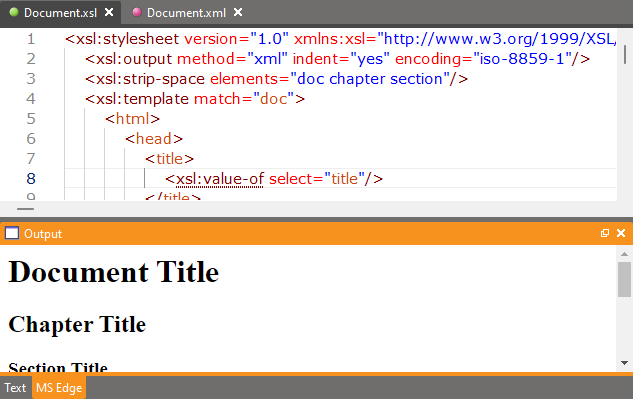Click the green status dot on Document.xsl
The height and width of the screenshot is (399, 633).
[x=14, y=13]
